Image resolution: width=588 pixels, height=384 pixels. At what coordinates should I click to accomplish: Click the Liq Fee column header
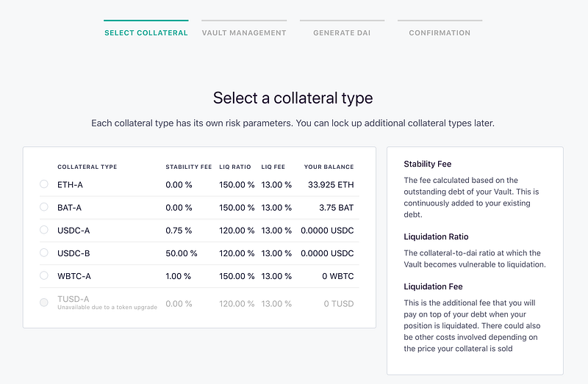(275, 167)
